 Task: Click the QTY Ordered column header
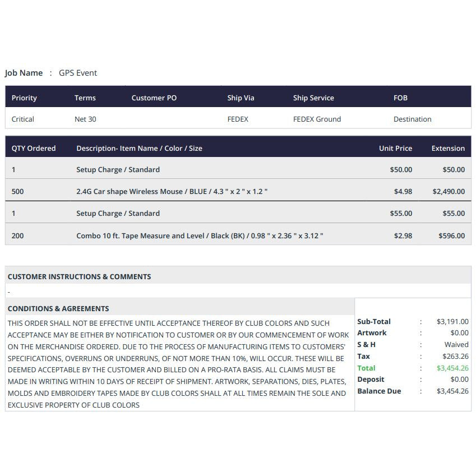coord(34,149)
